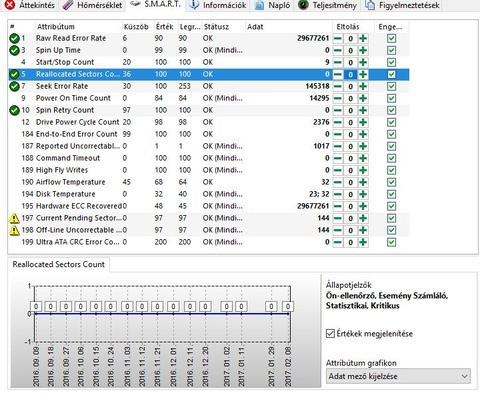Toggle enable checkbox for Start/Stop Count
Screen dimensions: 480x395
[391, 62]
